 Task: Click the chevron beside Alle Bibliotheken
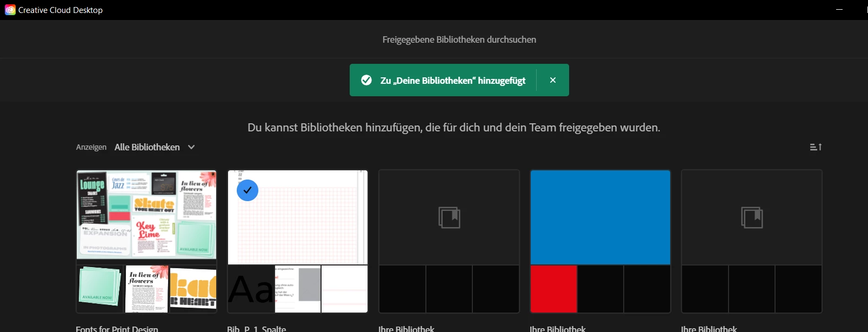(x=191, y=147)
